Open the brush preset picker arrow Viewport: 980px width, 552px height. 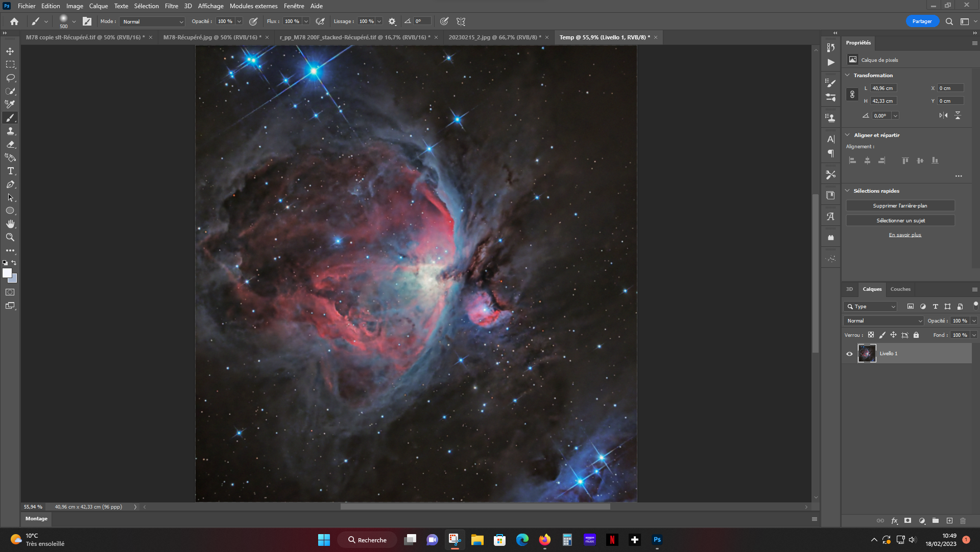click(x=74, y=21)
